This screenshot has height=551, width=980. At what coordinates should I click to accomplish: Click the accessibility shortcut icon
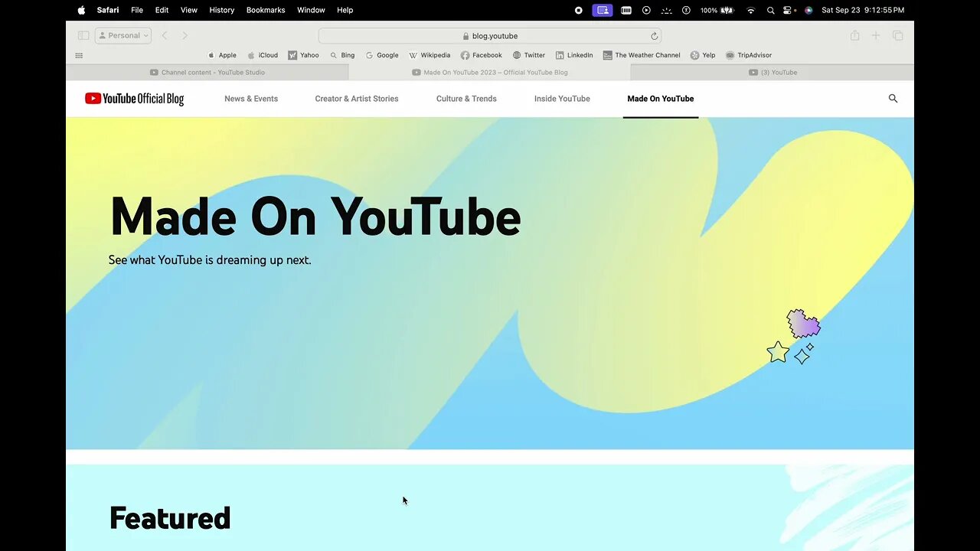pos(686,10)
